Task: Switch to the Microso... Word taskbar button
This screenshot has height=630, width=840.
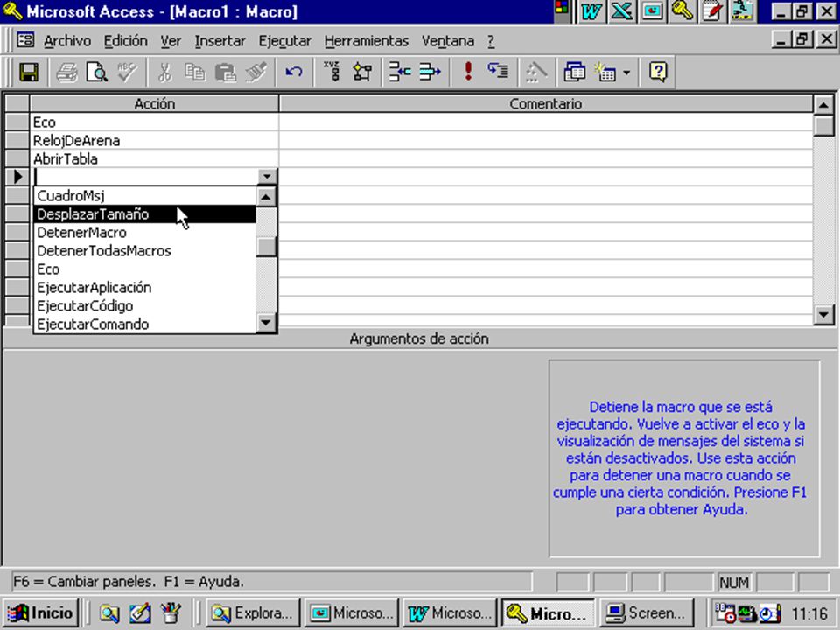Action: click(x=450, y=612)
